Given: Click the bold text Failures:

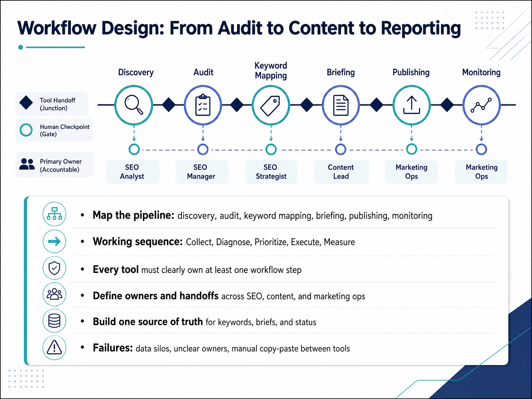Looking at the screenshot, I should [x=113, y=348].
